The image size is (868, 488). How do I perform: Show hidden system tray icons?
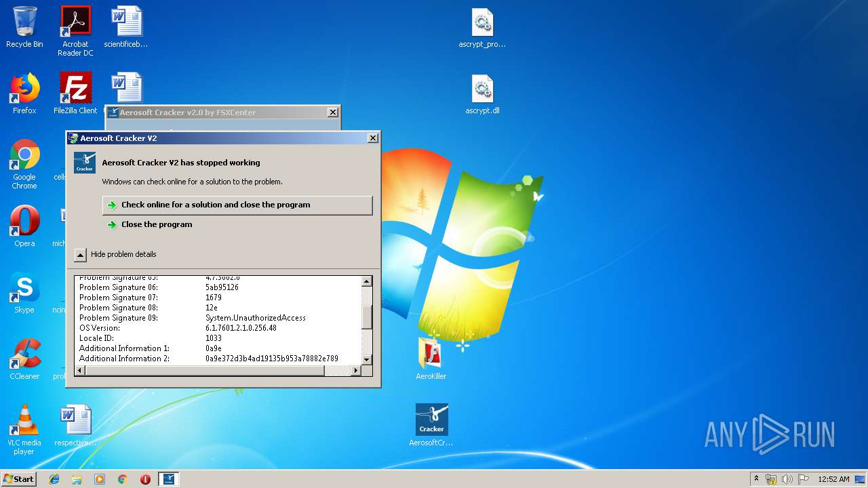(756, 479)
